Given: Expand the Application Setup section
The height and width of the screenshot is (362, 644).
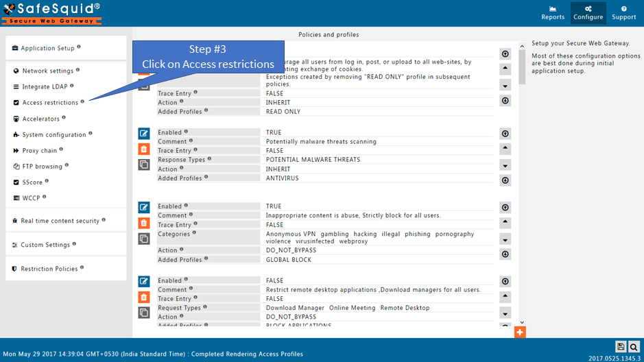Looking at the screenshot, I should [66, 48].
